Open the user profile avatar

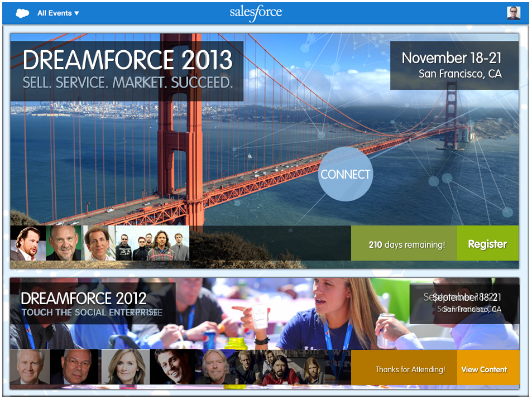pyautogui.click(x=514, y=13)
